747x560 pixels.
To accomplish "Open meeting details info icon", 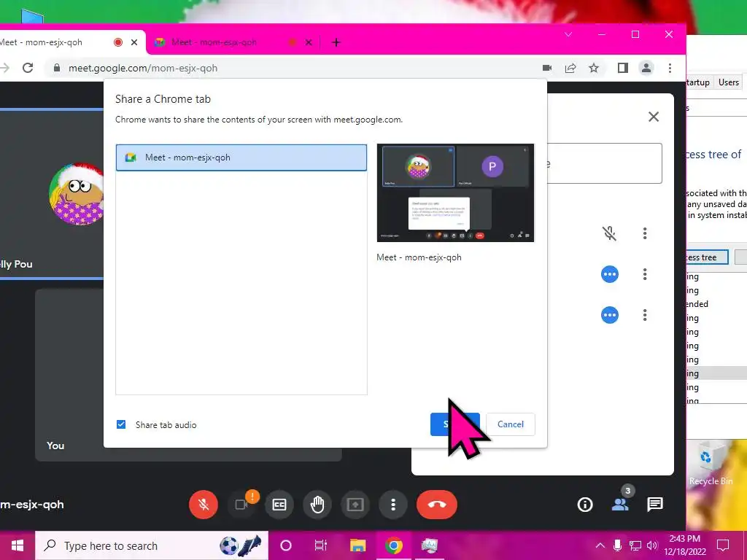I will coord(585,505).
